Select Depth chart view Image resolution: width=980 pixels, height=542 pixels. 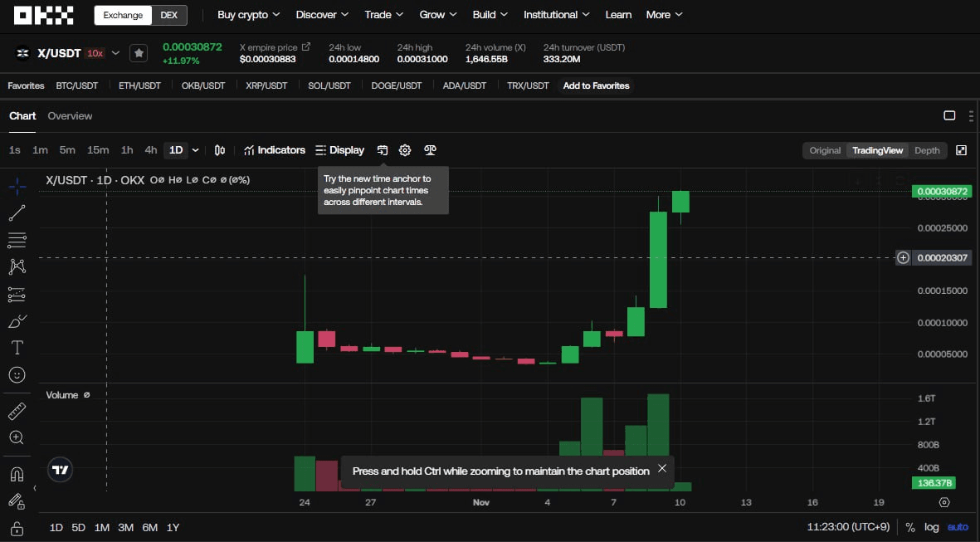927,150
